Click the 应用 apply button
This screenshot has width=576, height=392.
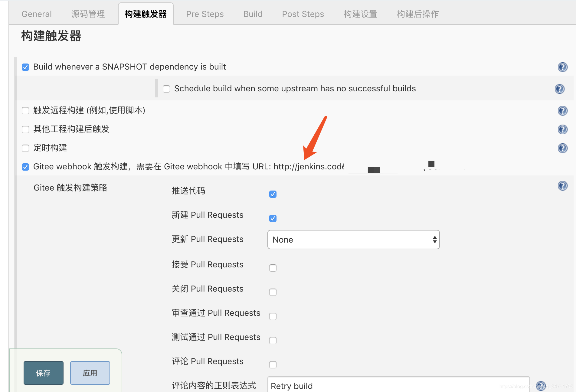[90, 373]
